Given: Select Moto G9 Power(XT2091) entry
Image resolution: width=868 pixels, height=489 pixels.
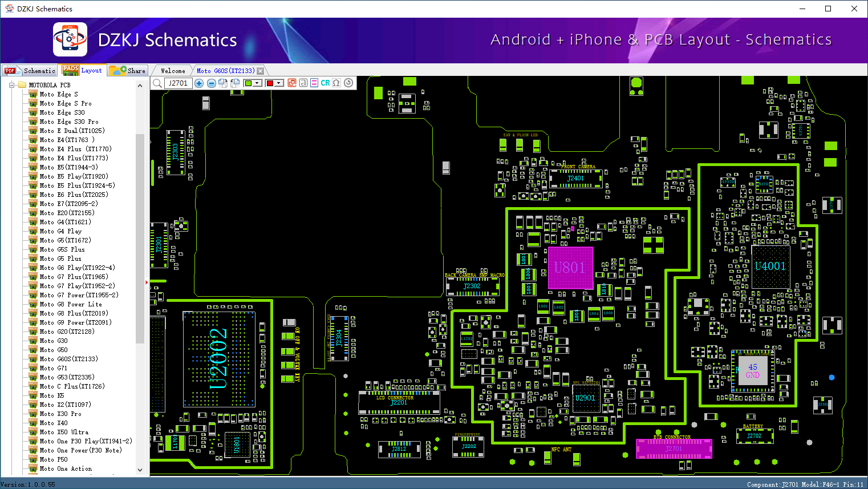Looking at the screenshot, I should (75, 322).
